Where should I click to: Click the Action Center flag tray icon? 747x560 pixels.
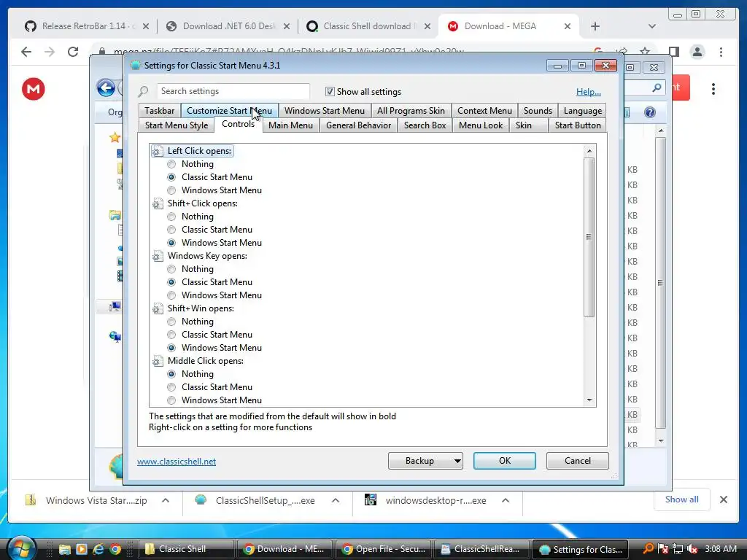click(x=662, y=549)
